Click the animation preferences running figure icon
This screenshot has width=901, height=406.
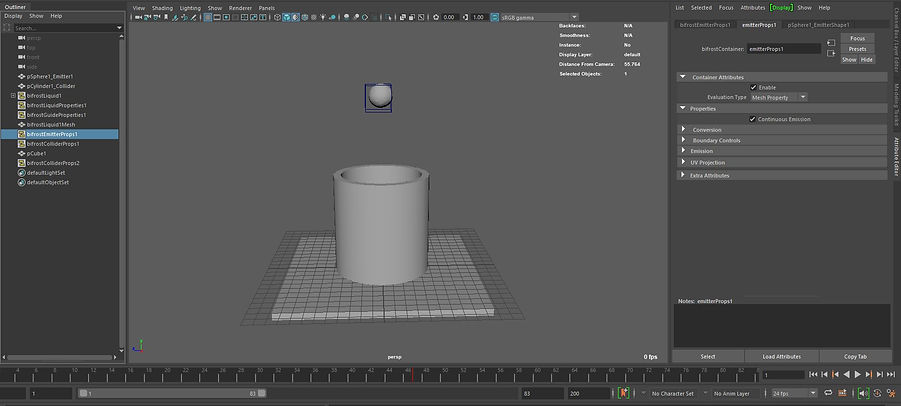click(891, 393)
